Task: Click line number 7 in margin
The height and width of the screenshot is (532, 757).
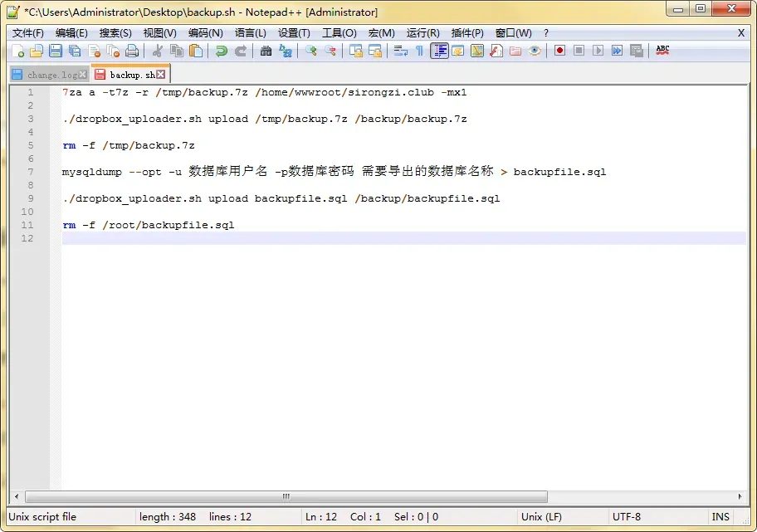Action: pos(31,172)
